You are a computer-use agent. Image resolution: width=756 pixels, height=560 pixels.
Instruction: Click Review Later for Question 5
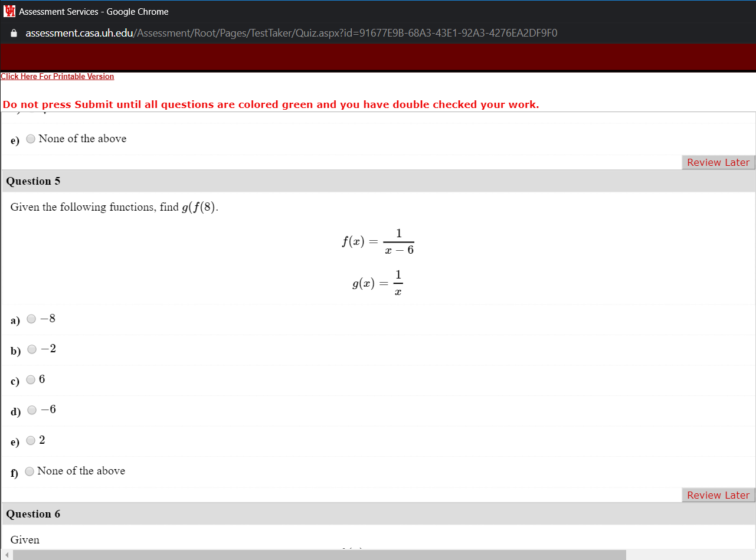click(x=718, y=494)
